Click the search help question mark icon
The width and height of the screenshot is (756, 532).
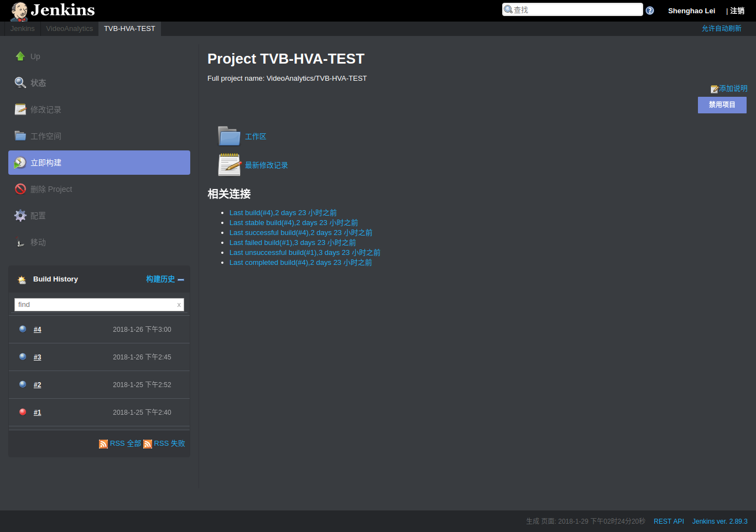coord(650,11)
